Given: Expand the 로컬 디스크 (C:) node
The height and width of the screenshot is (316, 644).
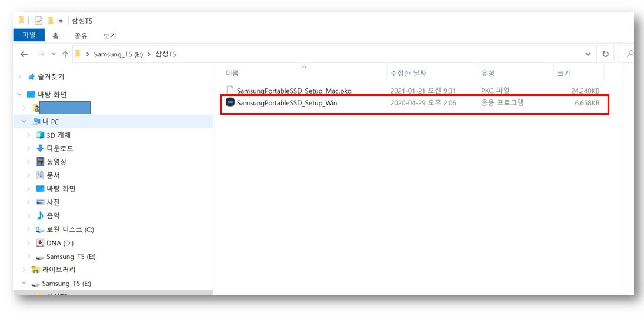Looking at the screenshot, I should 28,229.
